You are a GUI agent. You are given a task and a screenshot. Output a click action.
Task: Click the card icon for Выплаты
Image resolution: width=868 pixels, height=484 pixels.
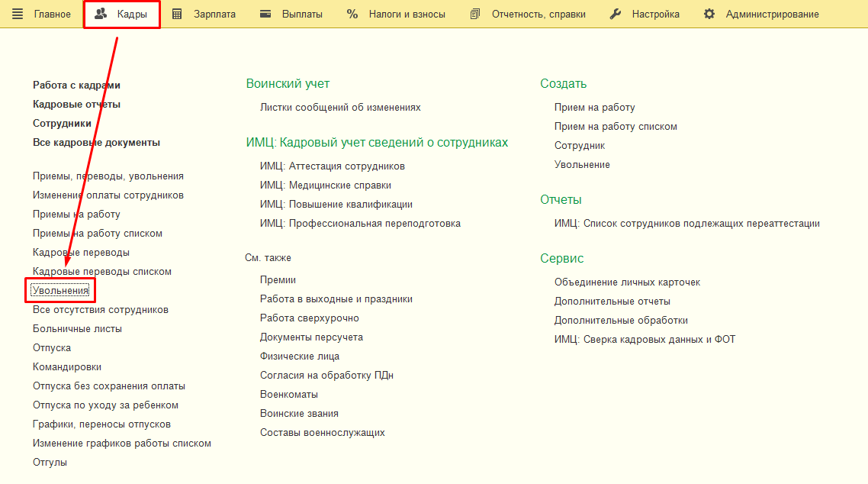(x=265, y=15)
